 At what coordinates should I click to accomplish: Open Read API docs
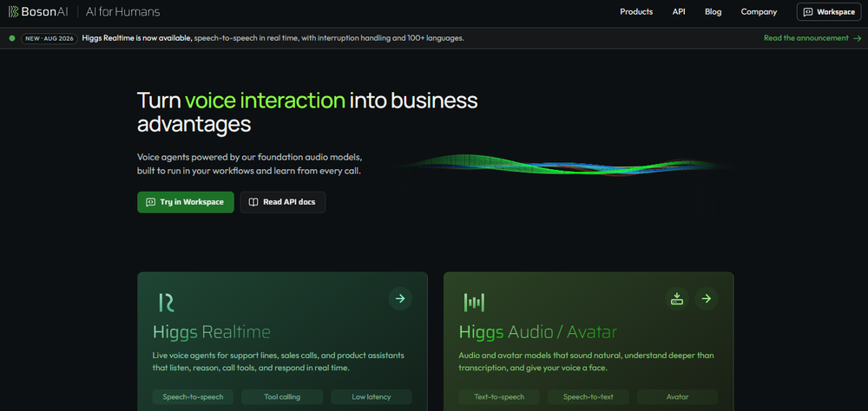click(x=282, y=202)
